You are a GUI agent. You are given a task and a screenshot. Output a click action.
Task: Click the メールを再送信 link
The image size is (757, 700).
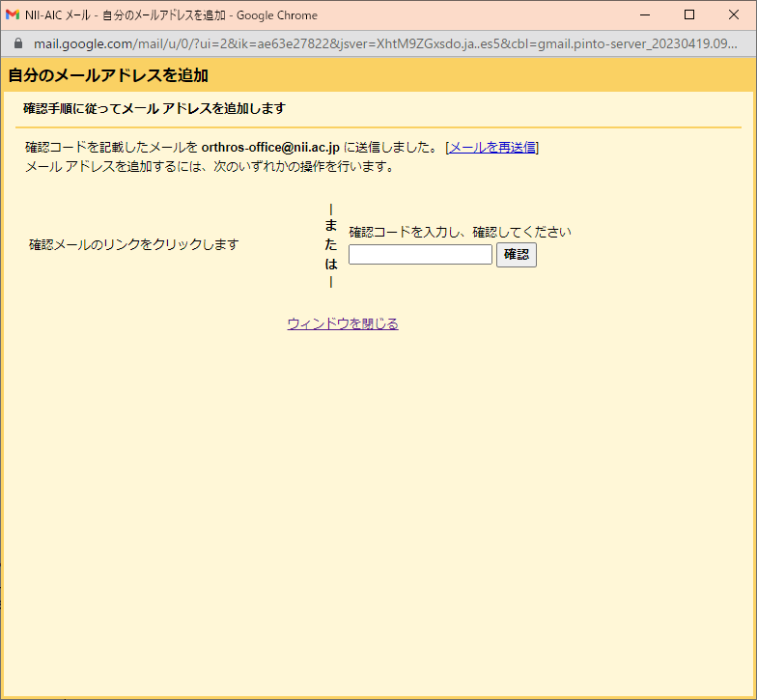pos(492,147)
